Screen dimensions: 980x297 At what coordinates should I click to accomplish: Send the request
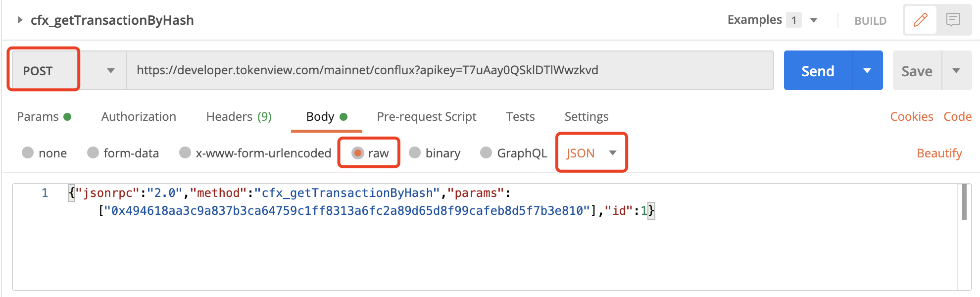click(818, 70)
